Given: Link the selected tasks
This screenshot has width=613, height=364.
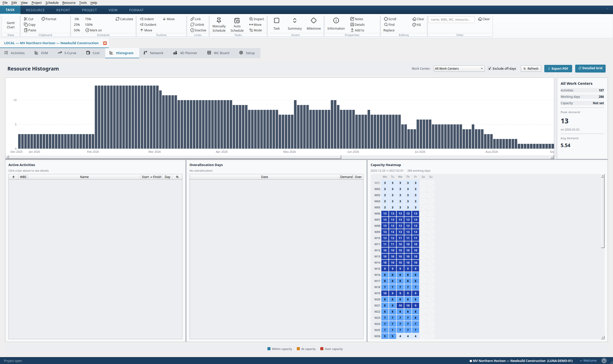Looking at the screenshot, I should click(195, 19).
